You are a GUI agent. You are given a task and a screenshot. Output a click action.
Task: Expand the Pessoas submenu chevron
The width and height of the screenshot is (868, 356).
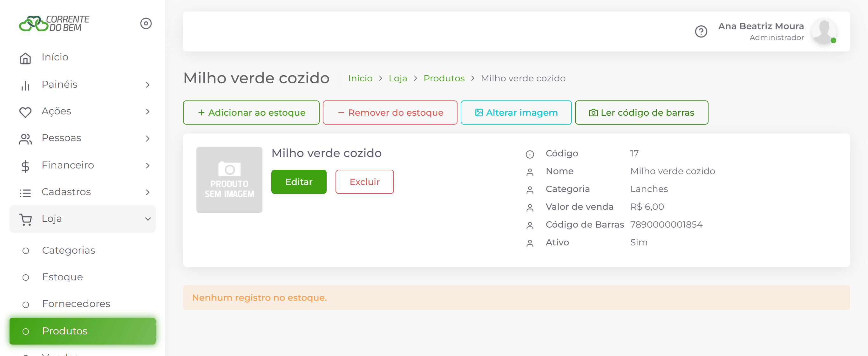(148, 138)
